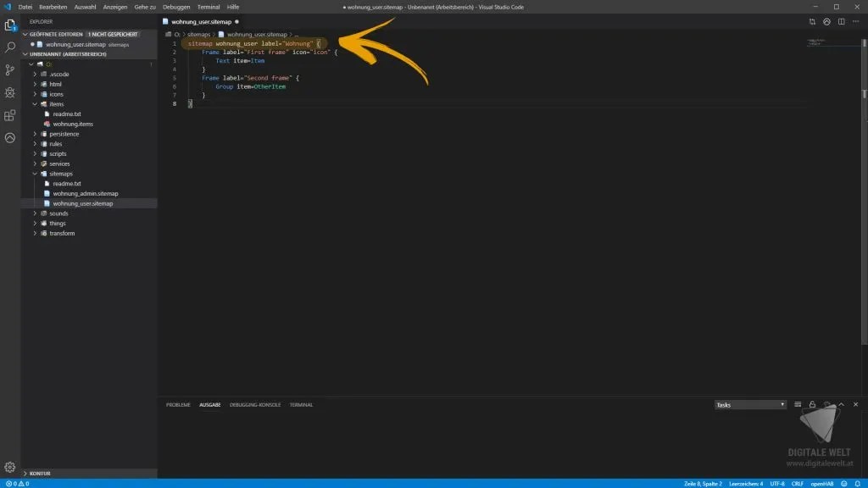Switch to the Debugging-Konsole tab
The width and height of the screenshot is (868, 488).
coord(254,405)
